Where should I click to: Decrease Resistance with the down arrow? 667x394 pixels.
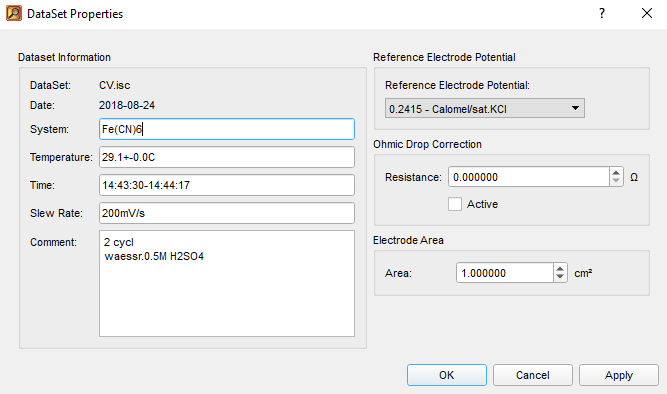[616, 181]
